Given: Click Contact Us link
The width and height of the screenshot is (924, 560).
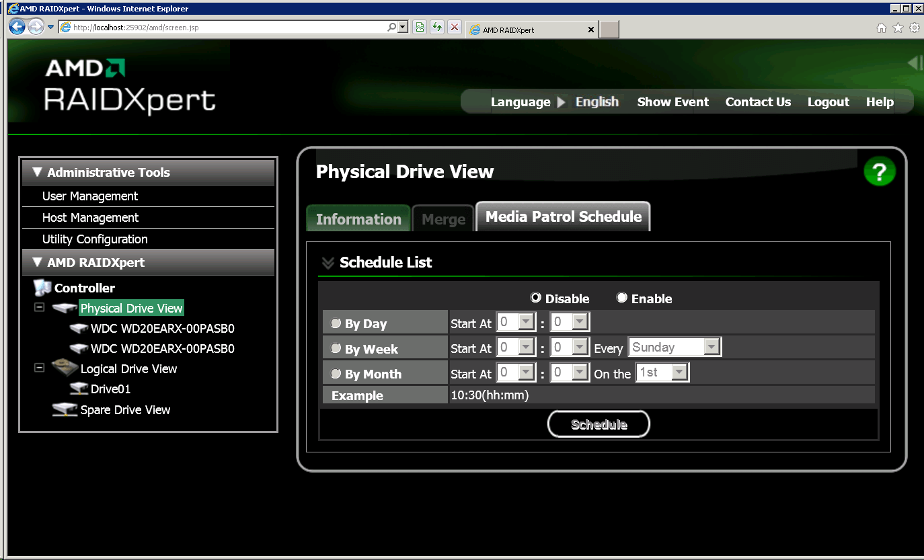Looking at the screenshot, I should click(x=758, y=102).
